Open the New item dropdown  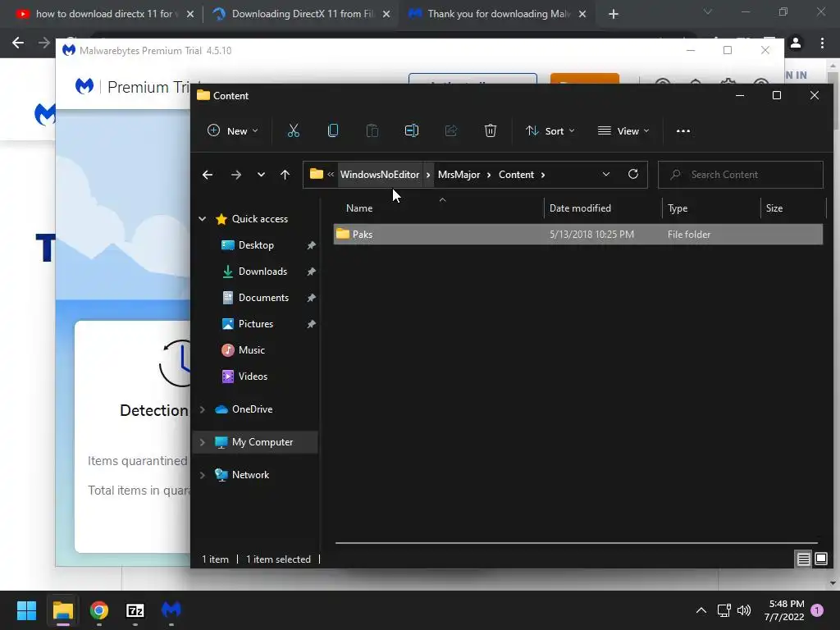pos(233,130)
